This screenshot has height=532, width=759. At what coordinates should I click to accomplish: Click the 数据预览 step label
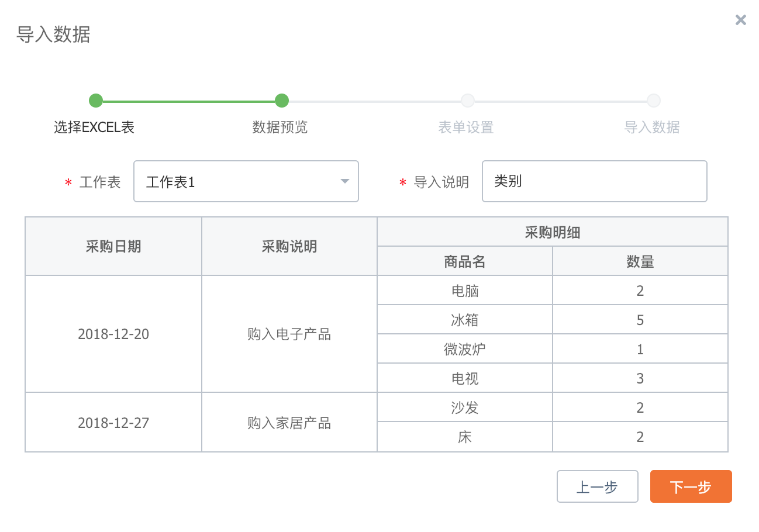pyautogui.click(x=280, y=127)
